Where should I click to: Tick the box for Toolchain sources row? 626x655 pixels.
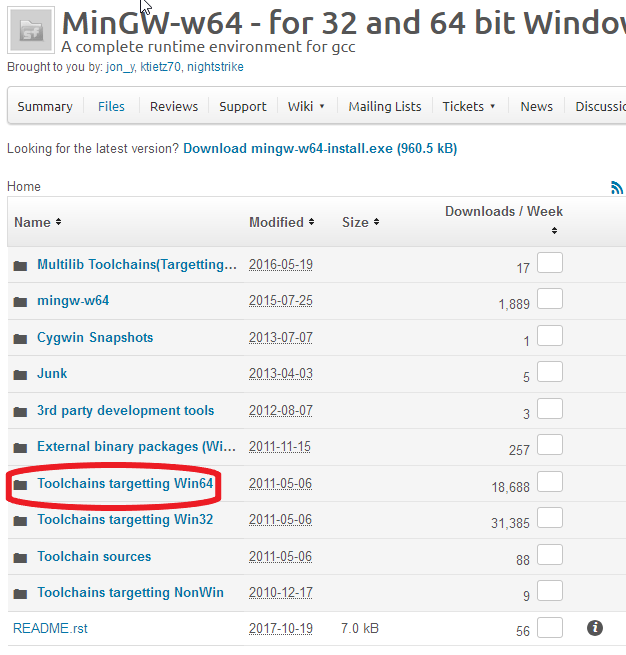pos(550,555)
